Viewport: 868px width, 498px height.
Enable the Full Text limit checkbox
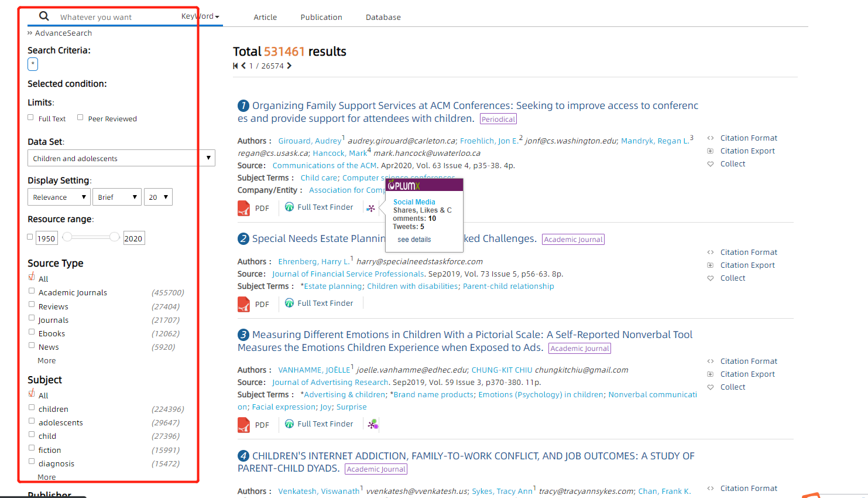click(30, 117)
